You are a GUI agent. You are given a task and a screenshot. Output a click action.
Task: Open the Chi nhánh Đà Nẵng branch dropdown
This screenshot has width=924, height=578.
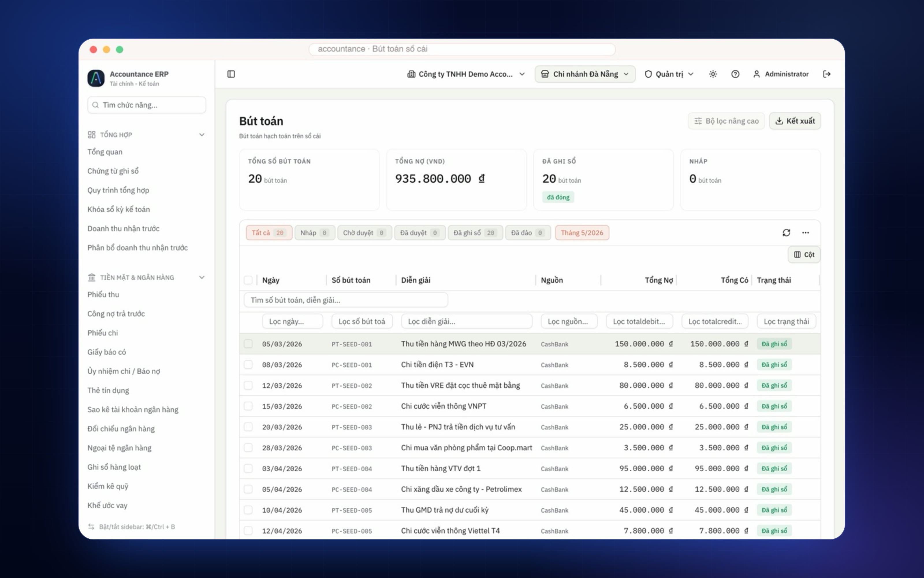[585, 74]
